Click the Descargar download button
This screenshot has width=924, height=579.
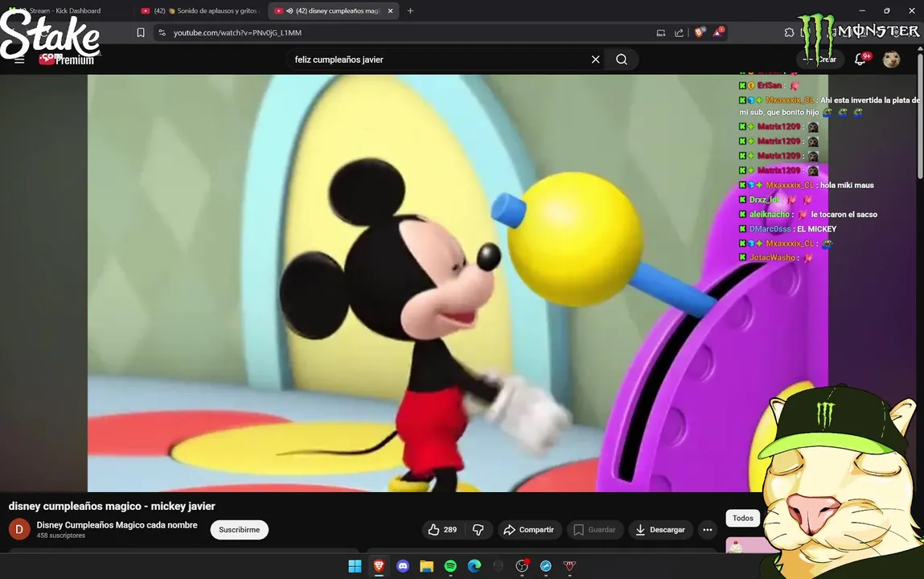click(660, 529)
